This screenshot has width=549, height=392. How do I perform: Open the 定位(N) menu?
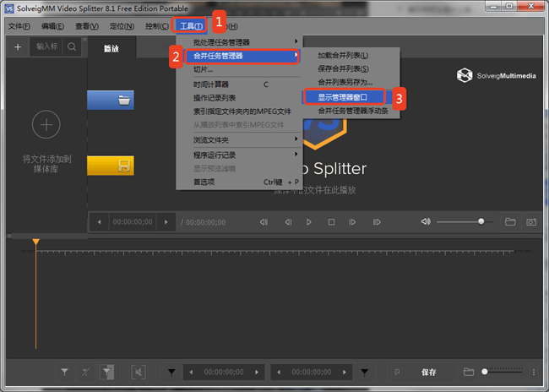[122, 26]
